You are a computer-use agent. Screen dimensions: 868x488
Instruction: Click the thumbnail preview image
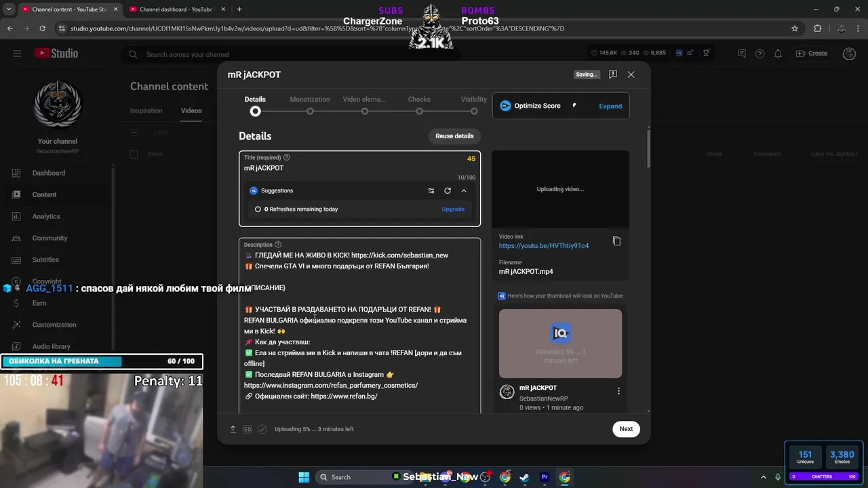[560, 344]
